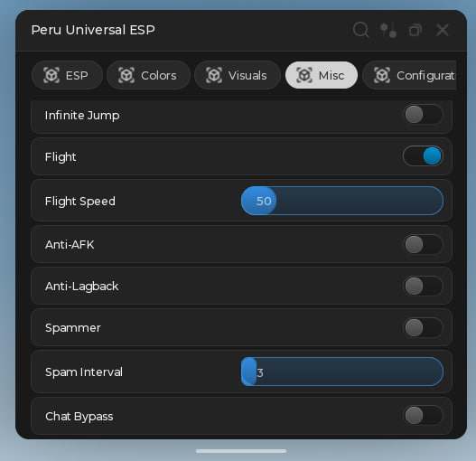Switch on the Spammer toggle
This screenshot has width=476, height=461.
(x=423, y=327)
